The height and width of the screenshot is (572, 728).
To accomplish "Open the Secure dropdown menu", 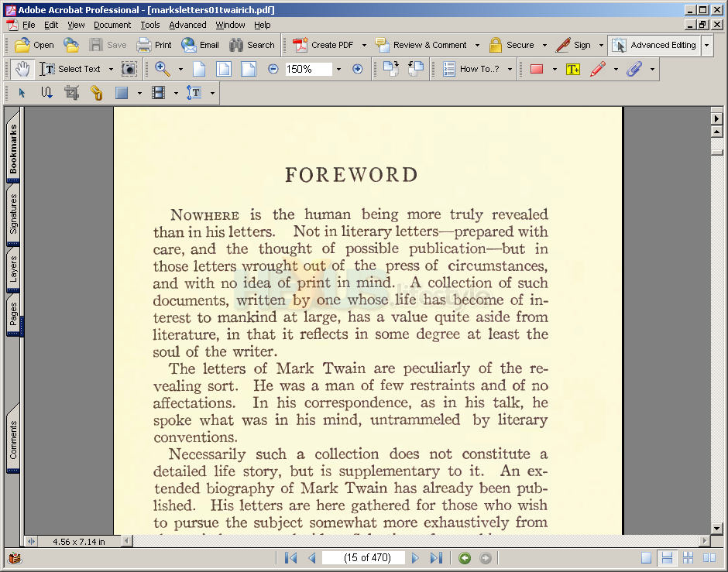I will pyautogui.click(x=544, y=45).
